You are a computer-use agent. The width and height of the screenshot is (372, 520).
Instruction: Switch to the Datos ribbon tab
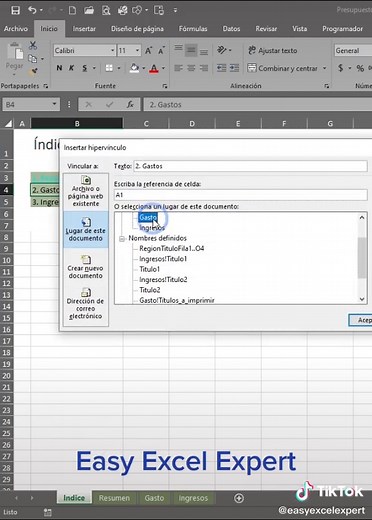coord(231,29)
